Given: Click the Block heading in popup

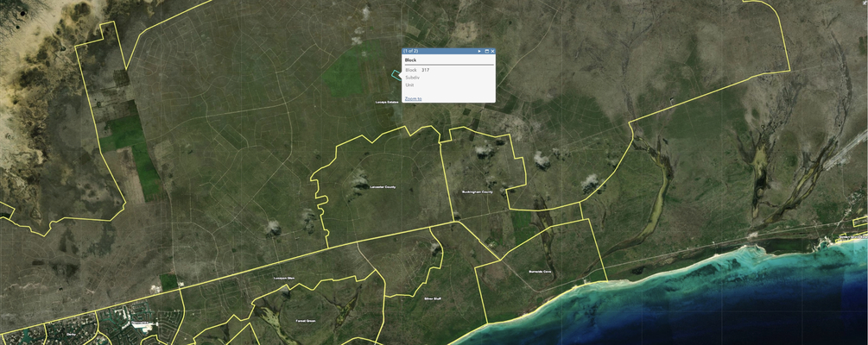Looking at the screenshot, I should pos(410,60).
